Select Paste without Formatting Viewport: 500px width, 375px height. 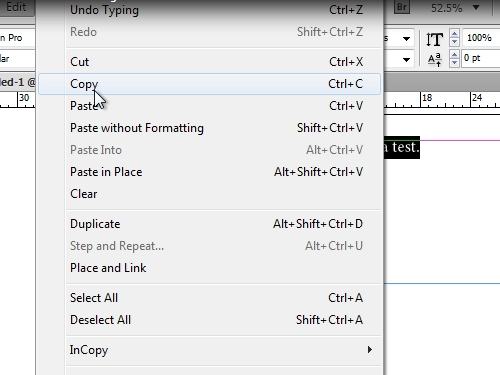(x=209, y=128)
